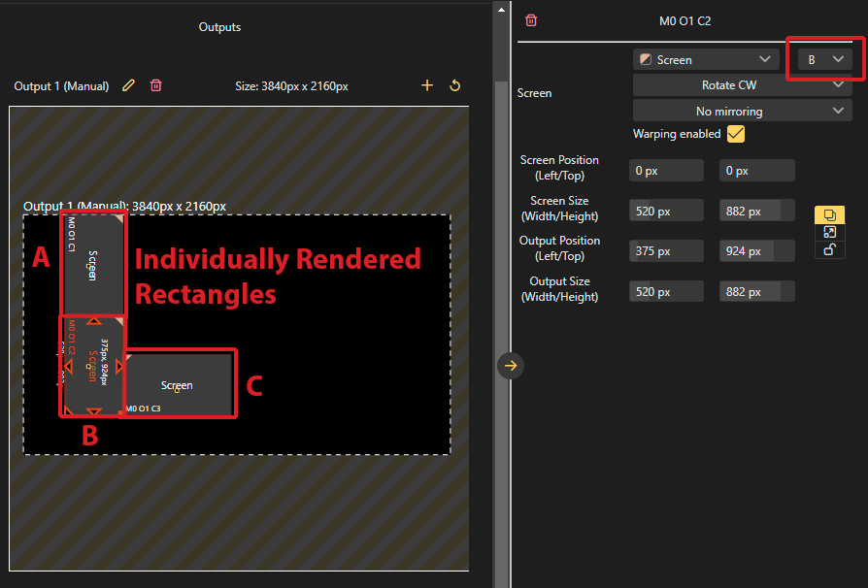Click the yellow link-sizes icon beside Screen Size
This screenshot has height=588, width=868.
tap(829, 214)
